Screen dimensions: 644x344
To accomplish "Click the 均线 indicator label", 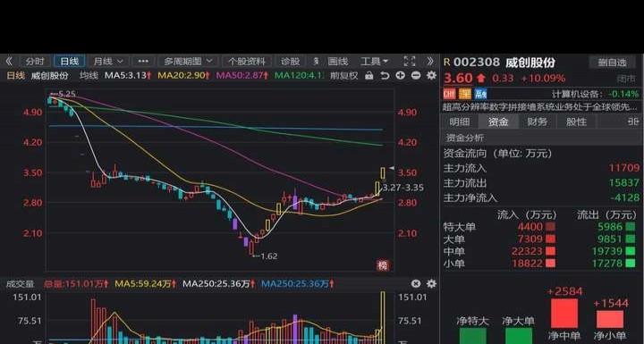I will click(x=89, y=76).
